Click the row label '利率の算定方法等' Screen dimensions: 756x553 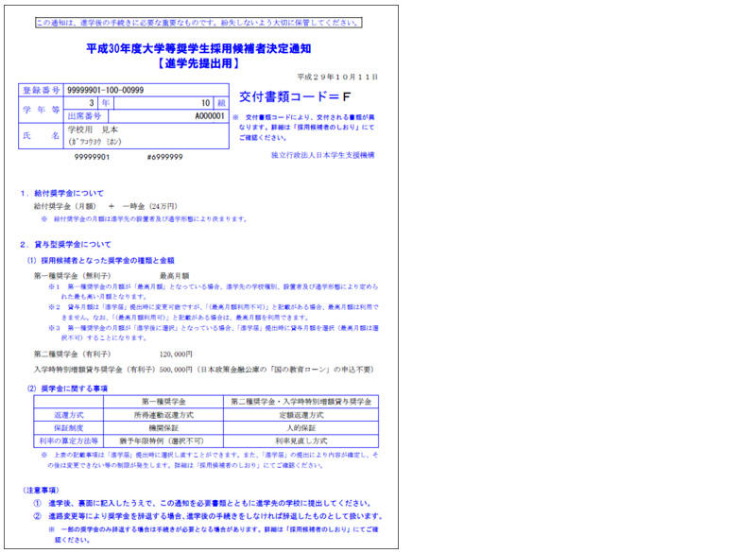pyautogui.click(x=68, y=441)
